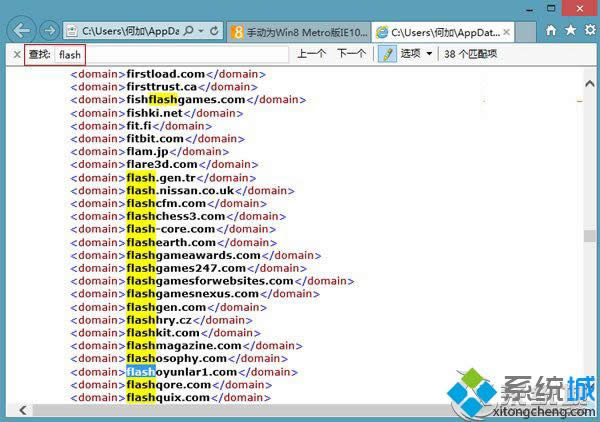Go forward with the Forward arrow button

[49, 31]
